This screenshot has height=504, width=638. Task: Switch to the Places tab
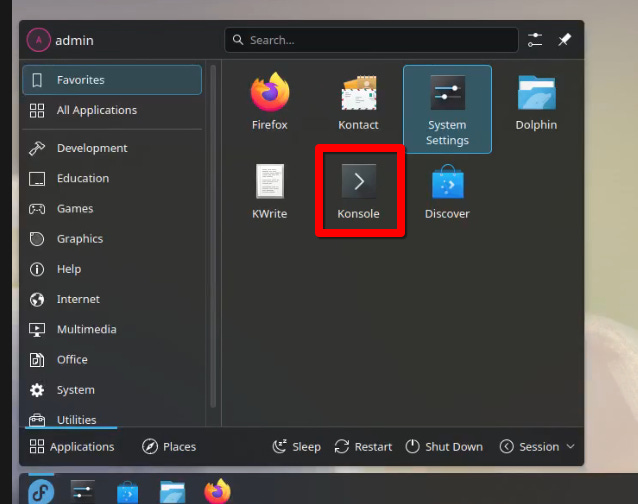(x=169, y=447)
